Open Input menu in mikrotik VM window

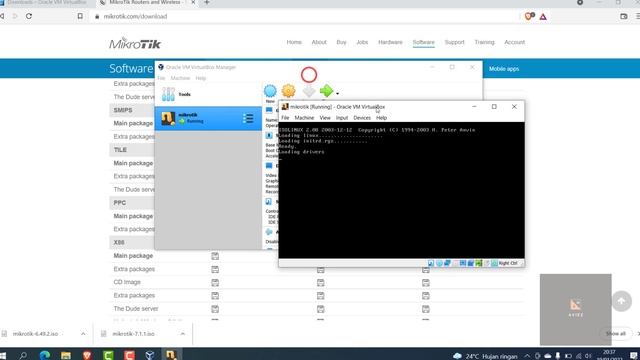pos(342,118)
